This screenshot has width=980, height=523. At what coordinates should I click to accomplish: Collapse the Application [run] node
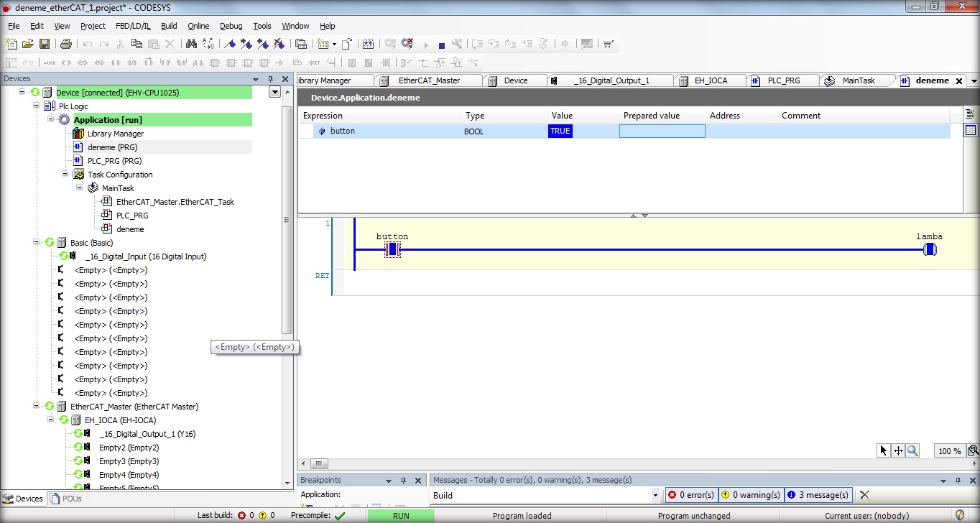click(51, 119)
